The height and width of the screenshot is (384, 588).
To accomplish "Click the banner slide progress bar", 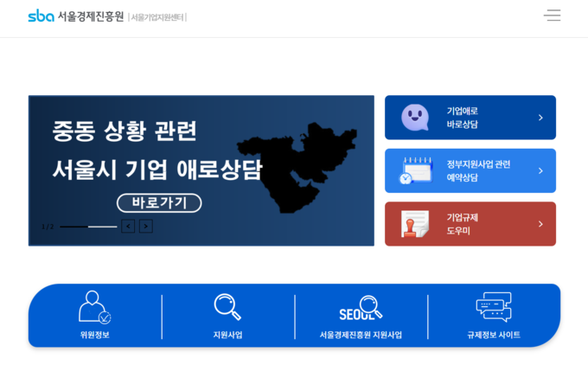I will click(88, 227).
